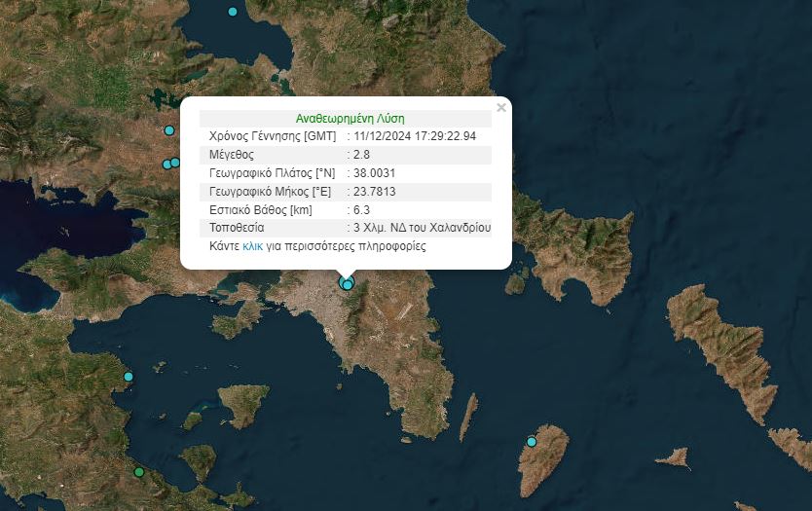Click the 'Εστιακό Βάθος [km]' row label
Image resolution: width=812 pixels, height=511 pixels.
260,210
